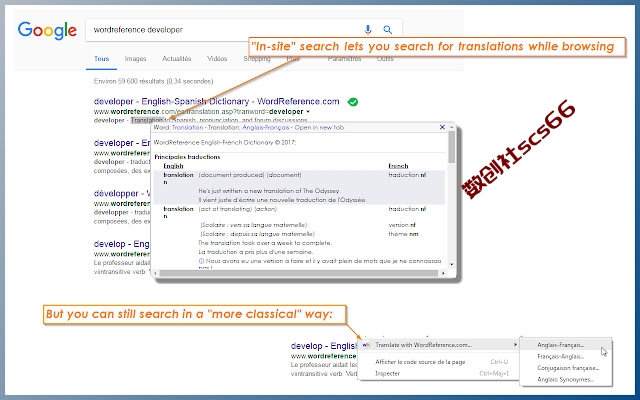Click the horizontal scrollbar left arrow
Image resolution: width=640 pixels, height=400 pixels.
[155, 273]
